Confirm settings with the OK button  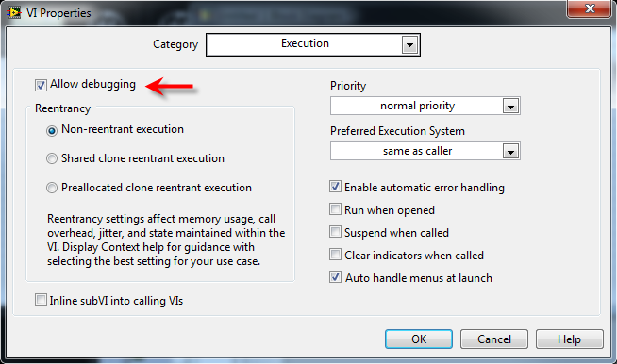click(x=419, y=339)
